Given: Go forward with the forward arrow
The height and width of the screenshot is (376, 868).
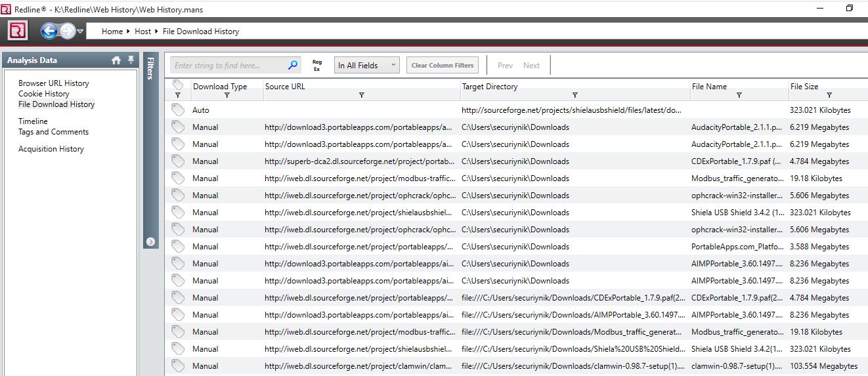Looking at the screenshot, I should click(67, 31).
